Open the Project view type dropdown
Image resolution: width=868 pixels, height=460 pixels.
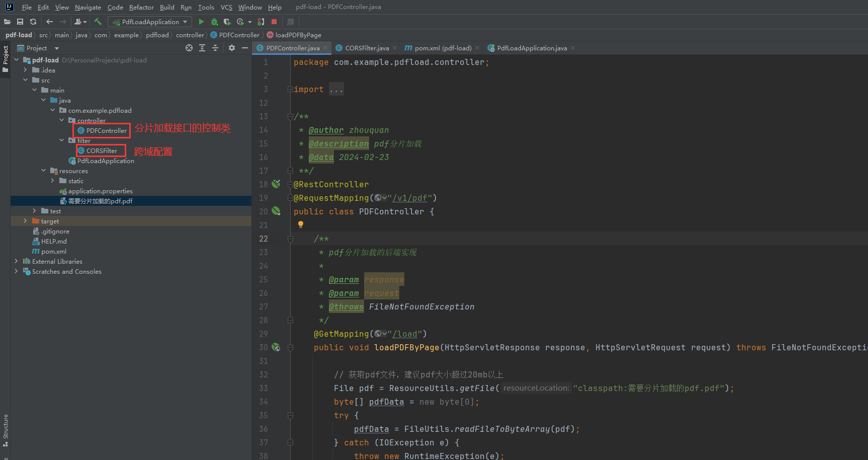coord(57,48)
